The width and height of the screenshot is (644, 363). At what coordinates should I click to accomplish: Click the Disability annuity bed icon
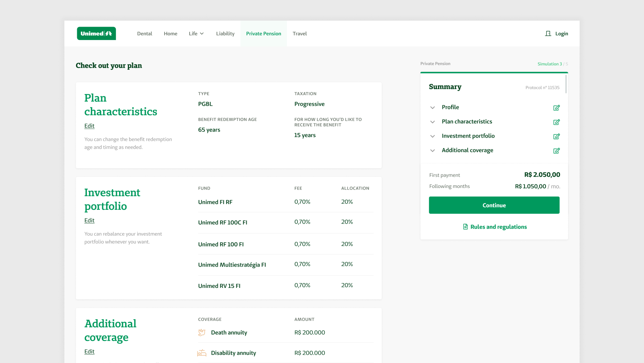coord(202,353)
